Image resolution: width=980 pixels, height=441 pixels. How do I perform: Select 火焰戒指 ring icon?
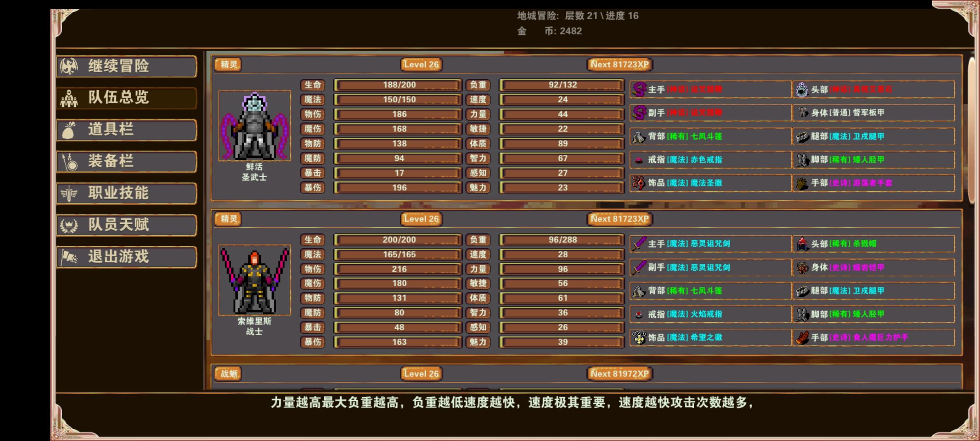639,314
